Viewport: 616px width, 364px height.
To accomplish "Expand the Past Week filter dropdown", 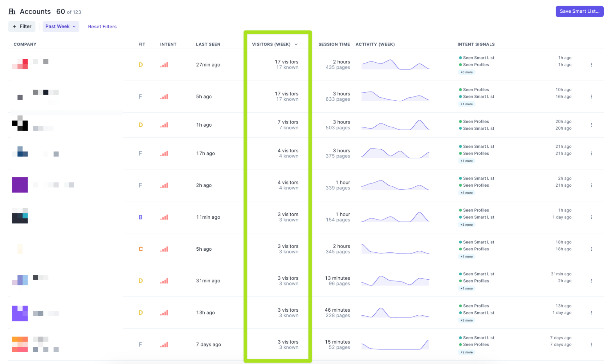I will 60,26.
